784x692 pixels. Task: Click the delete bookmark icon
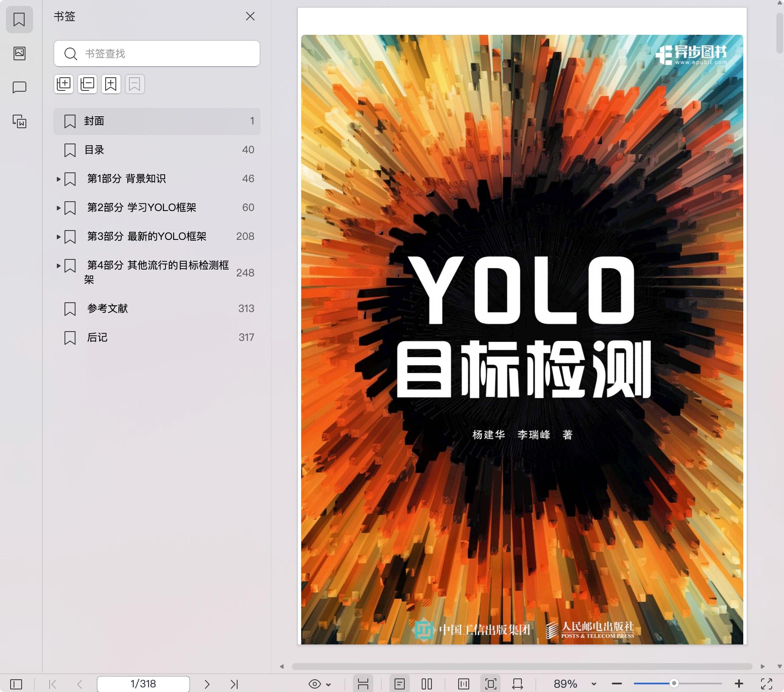tap(135, 84)
